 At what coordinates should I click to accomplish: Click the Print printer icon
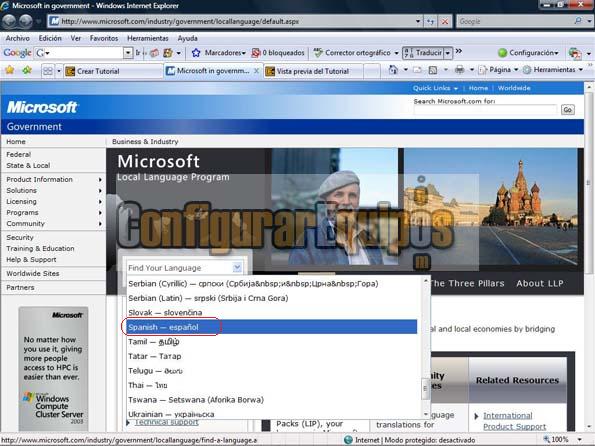click(x=460, y=70)
